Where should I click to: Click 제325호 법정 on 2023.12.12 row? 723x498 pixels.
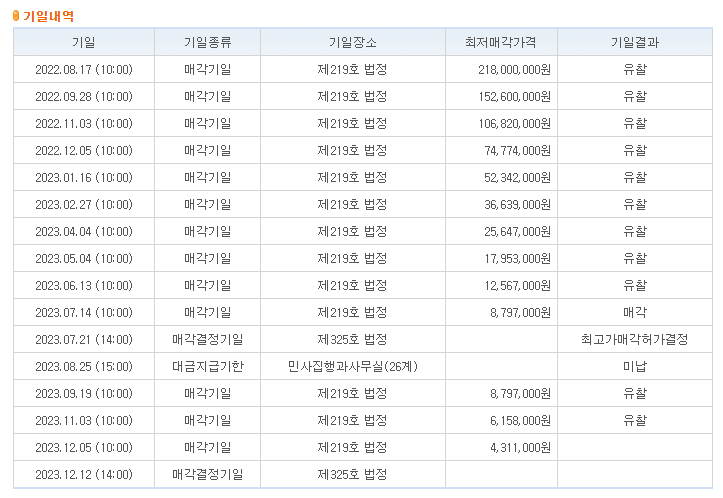(352, 474)
